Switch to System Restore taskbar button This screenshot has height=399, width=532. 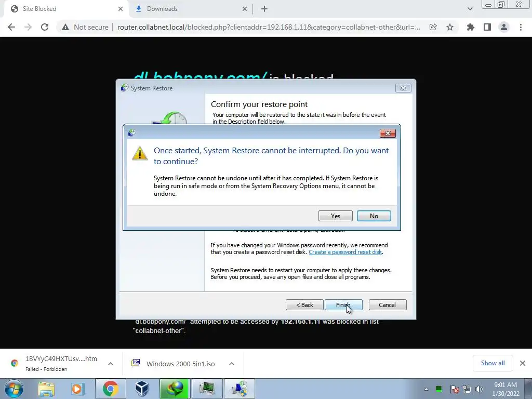(x=240, y=389)
